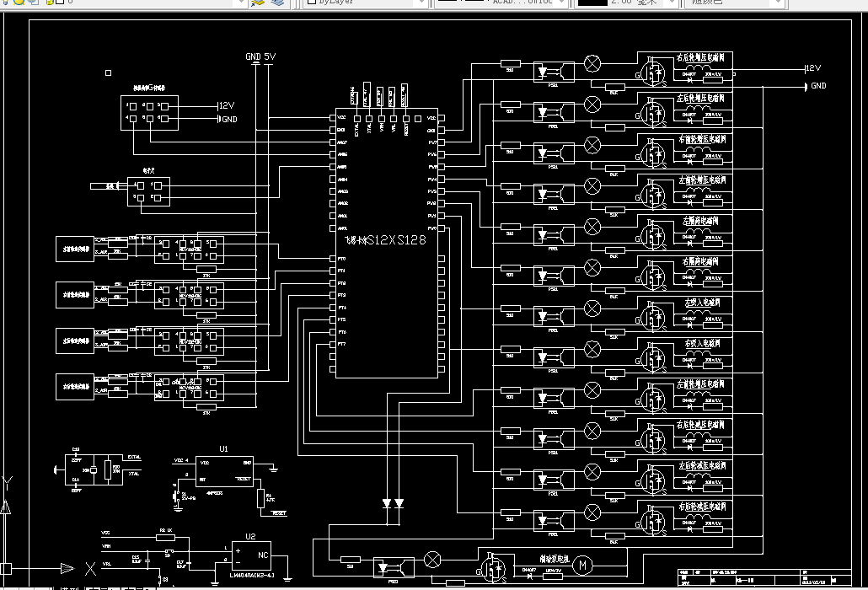Open the 2.00 lineweight dropdown
868x590 pixels.
coord(672,3)
